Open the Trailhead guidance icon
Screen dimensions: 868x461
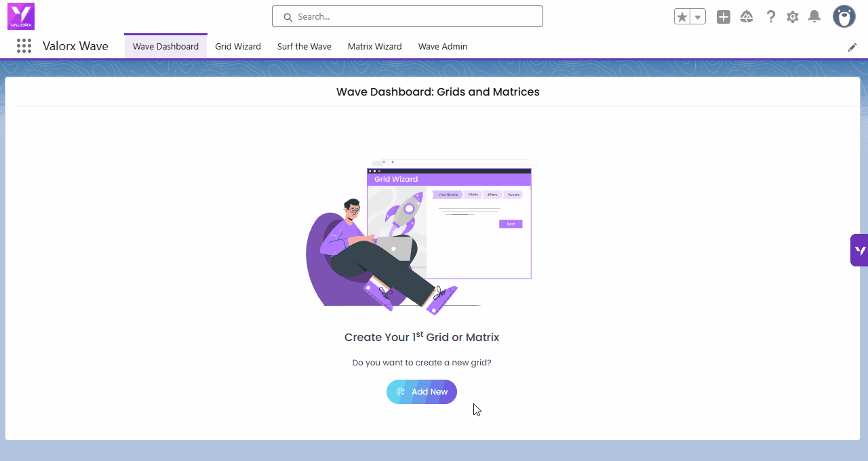pyautogui.click(x=747, y=17)
